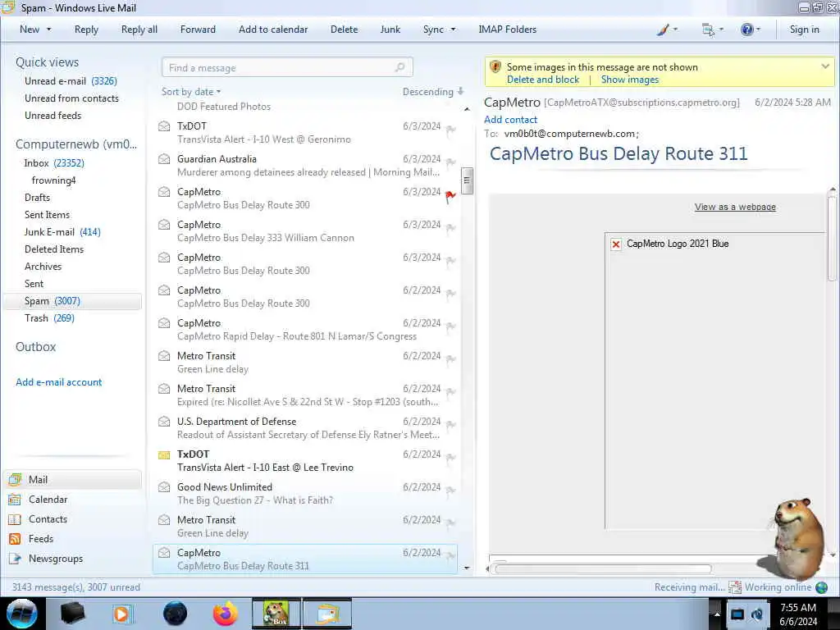The width and height of the screenshot is (840, 630).
Task: Switch to Mail view
Action: (73, 479)
